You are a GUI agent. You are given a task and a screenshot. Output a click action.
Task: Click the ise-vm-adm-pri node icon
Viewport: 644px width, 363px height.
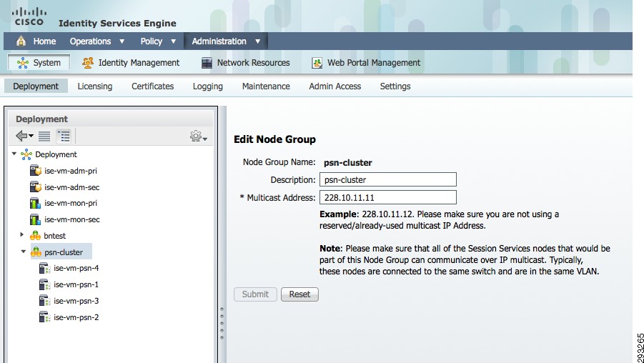click(36, 170)
